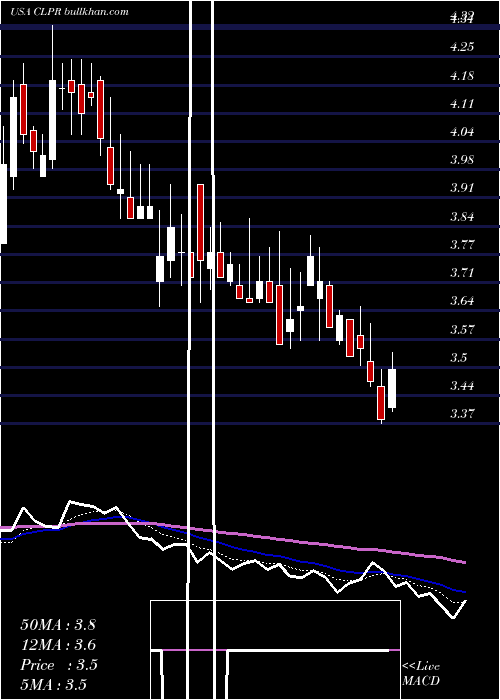This screenshot has width=500, height=700.
Task: Click the Price : 3.5 readout
Action: (59, 665)
